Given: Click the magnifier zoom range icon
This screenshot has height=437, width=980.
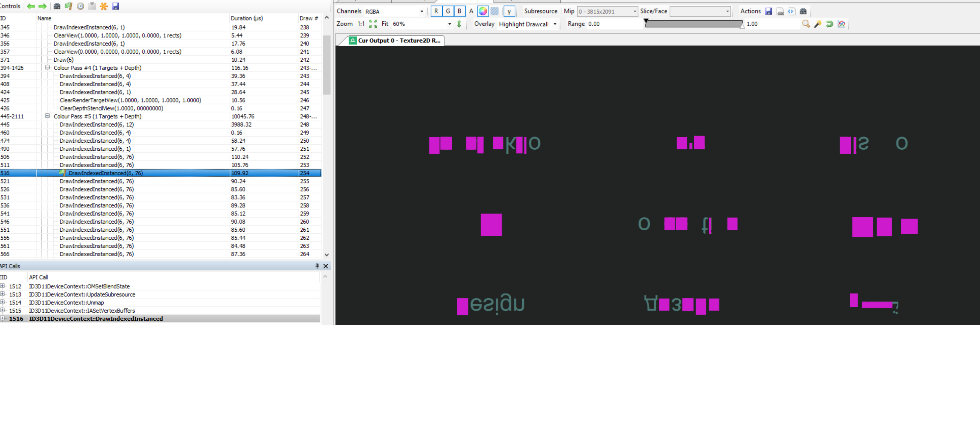Looking at the screenshot, I should pyautogui.click(x=806, y=24).
